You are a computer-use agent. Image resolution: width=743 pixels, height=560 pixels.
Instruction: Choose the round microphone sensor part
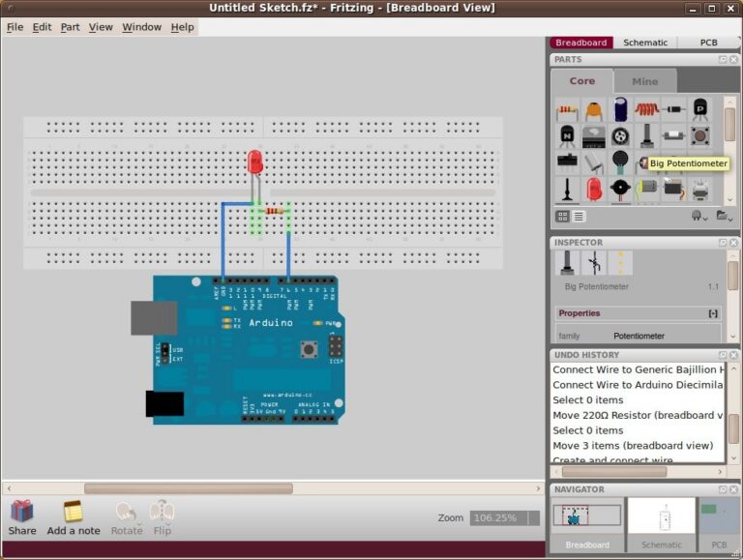click(x=620, y=162)
